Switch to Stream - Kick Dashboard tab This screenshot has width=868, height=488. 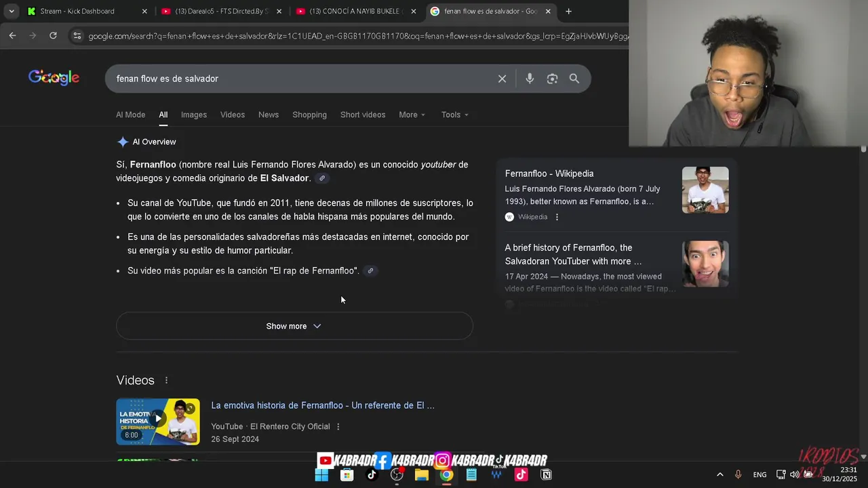pos(88,11)
